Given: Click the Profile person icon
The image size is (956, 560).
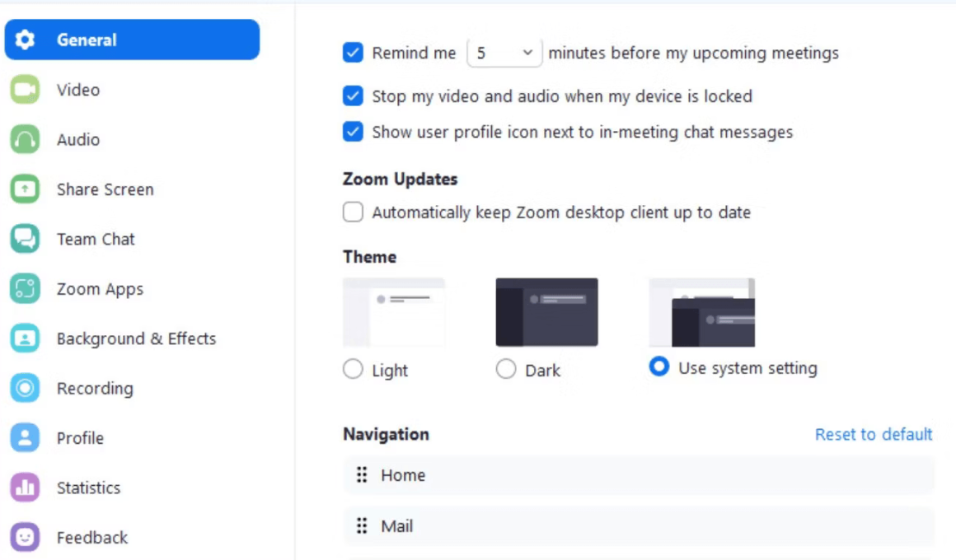Looking at the screenshot, I should click(x=25, y=437).
